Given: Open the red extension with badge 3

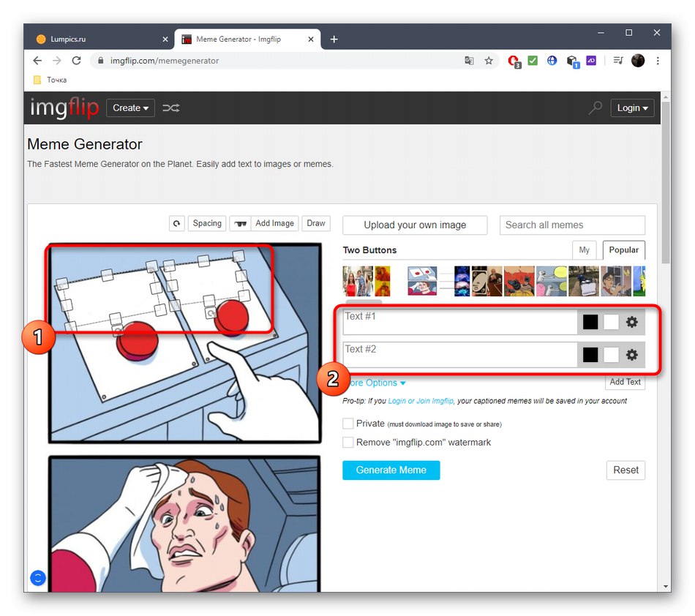Looking at the screenshot, I should point(514,61).
